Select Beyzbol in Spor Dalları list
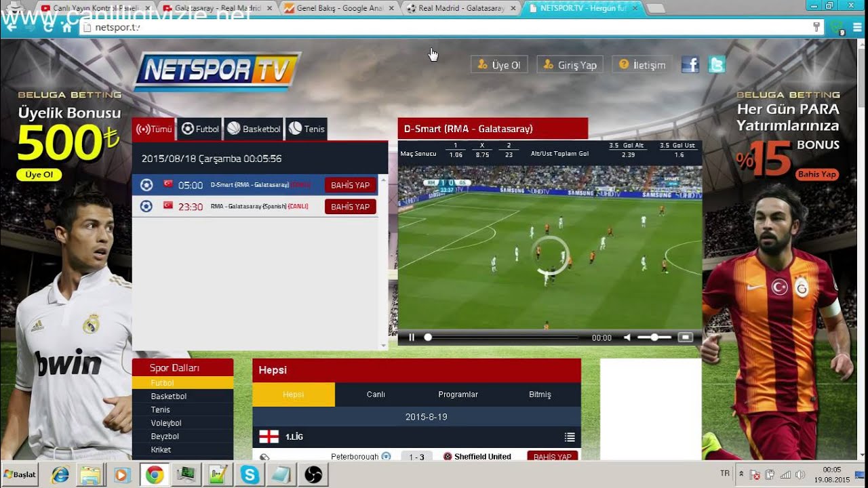The width and height of the screenshot is (868, 488). 182,436
